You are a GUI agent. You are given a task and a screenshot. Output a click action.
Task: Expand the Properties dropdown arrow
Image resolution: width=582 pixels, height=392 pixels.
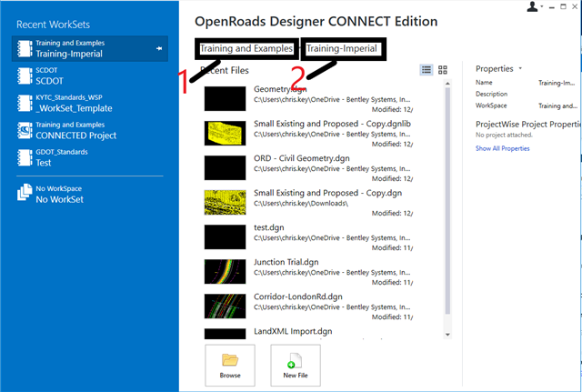(x=520, y=68)
